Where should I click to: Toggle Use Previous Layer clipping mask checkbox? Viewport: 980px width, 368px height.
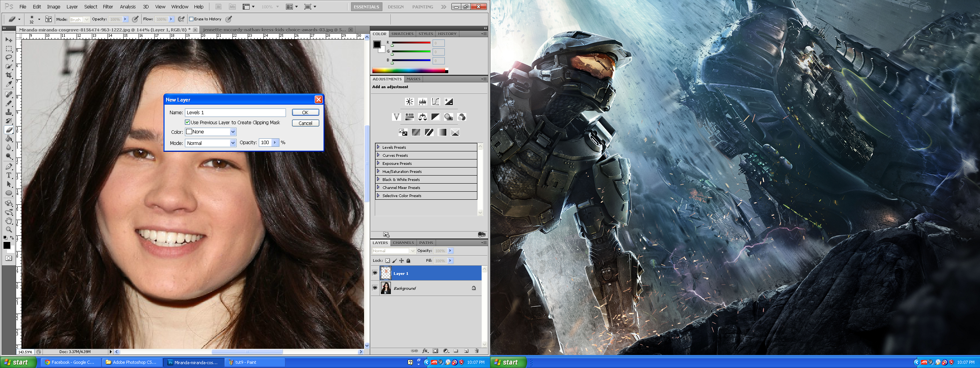188,122
